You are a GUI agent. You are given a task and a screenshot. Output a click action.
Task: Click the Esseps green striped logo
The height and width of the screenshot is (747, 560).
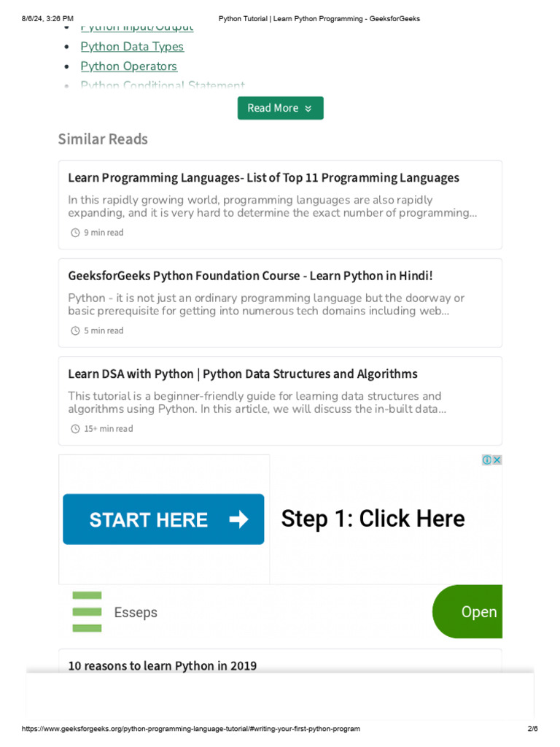(87, 612)
